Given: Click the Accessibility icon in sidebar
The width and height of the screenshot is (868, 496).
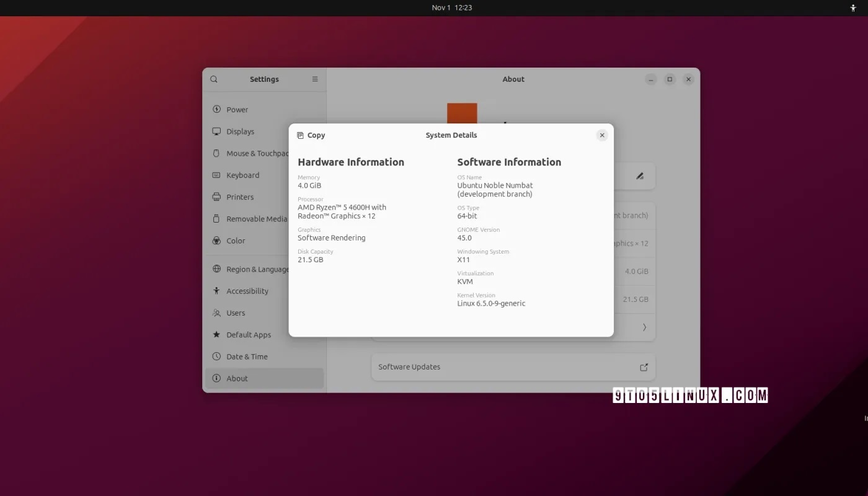Looking at the screenshot, I should [216, 291].
